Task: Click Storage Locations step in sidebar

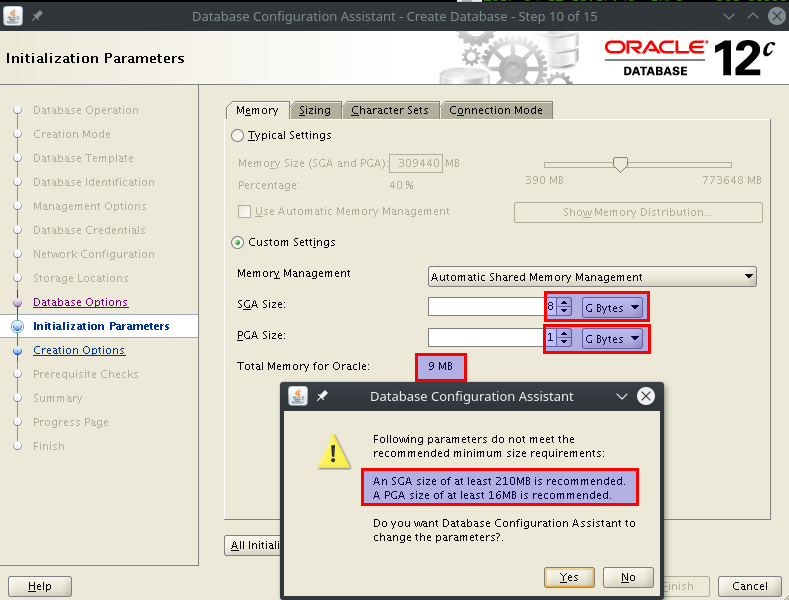Action: click(x=81, y=278)
